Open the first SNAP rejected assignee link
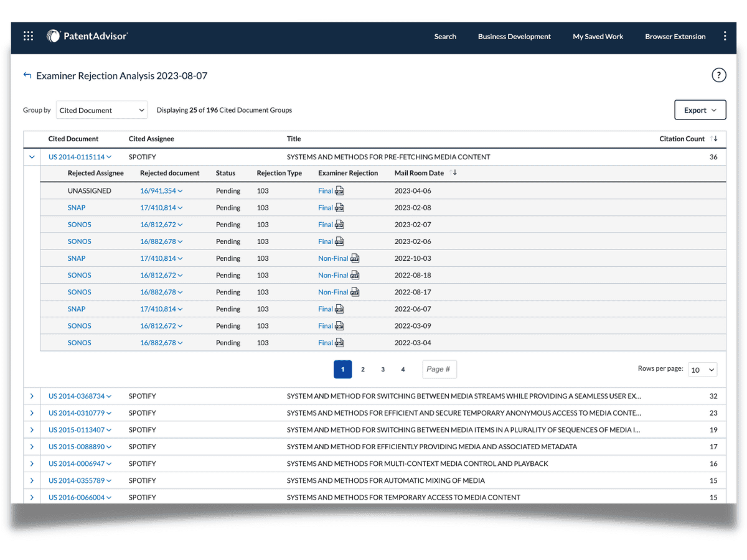The image size is (747, 560). click(77, 207)
